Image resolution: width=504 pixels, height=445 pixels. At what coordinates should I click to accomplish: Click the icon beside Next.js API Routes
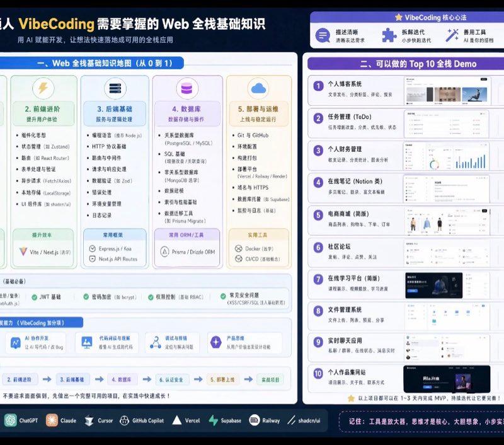point(92,258)
